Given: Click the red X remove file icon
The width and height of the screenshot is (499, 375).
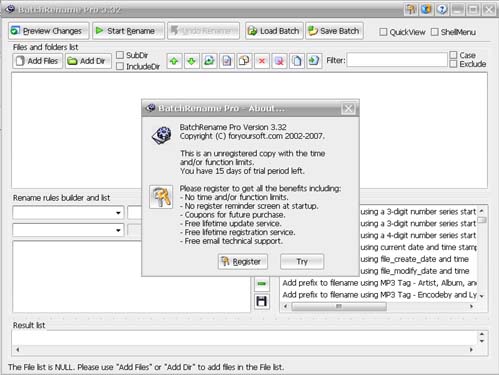Looking at the screenshot, I should click(x=262, y=61).
